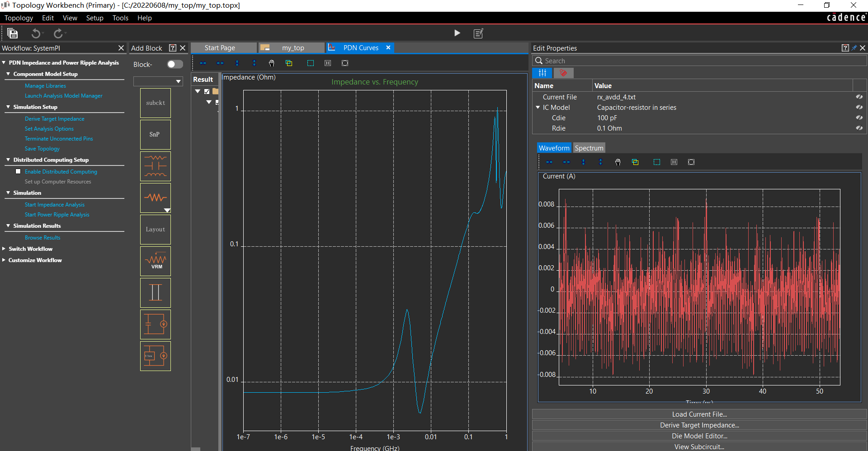This screenshot has width=868, height=451.
Task: Click the red clear-filter icon in Edit Properties
Action: coord(563,73)
